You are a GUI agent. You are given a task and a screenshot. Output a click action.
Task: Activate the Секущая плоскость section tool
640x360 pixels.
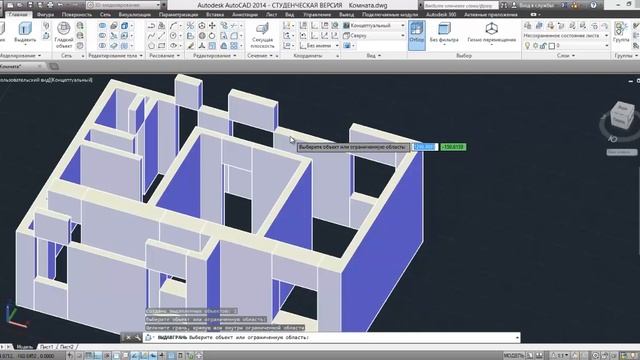point(262,36)
